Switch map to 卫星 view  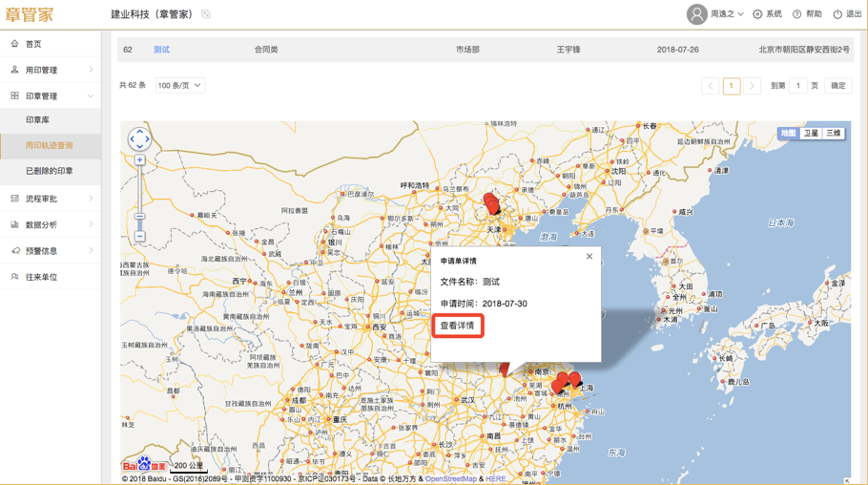pos(811,133)
